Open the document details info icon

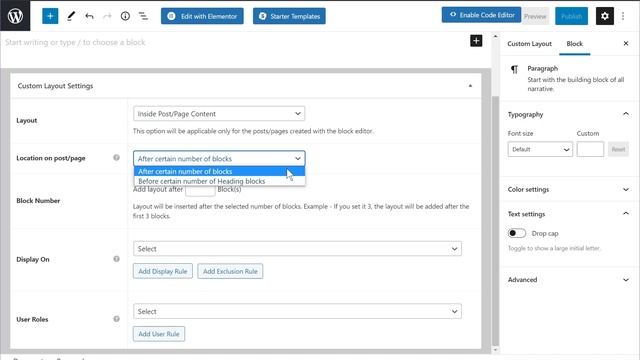point(125,16)
